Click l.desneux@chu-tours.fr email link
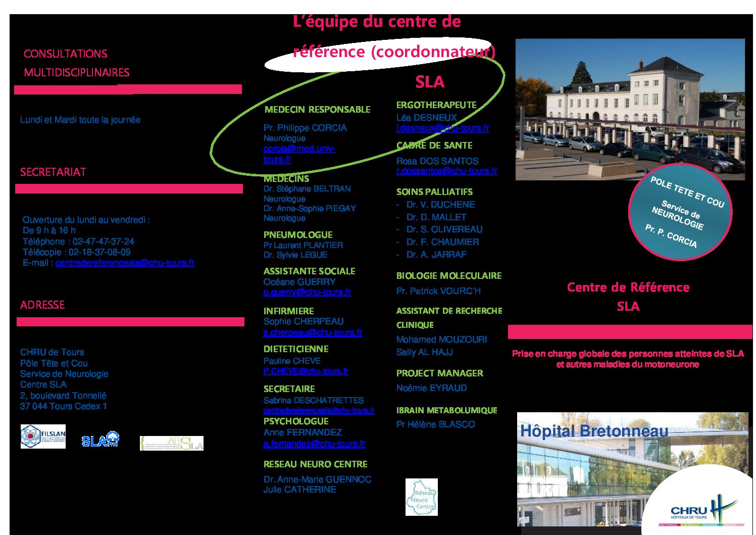 (x=442, y=128)
